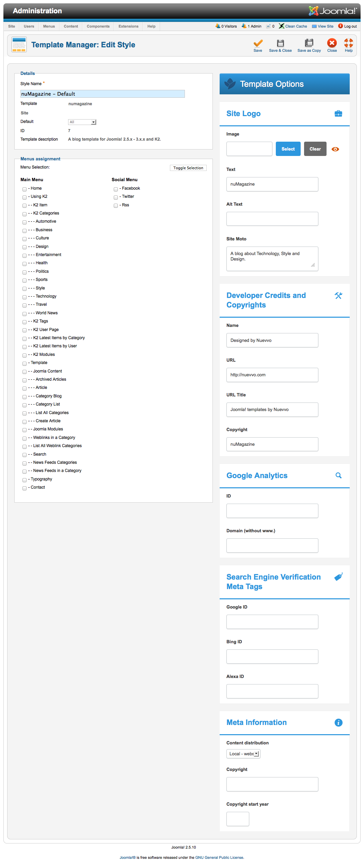Open the Components menu
The width and height of the screenshot is (364, 868).
[x=98, y=26]
